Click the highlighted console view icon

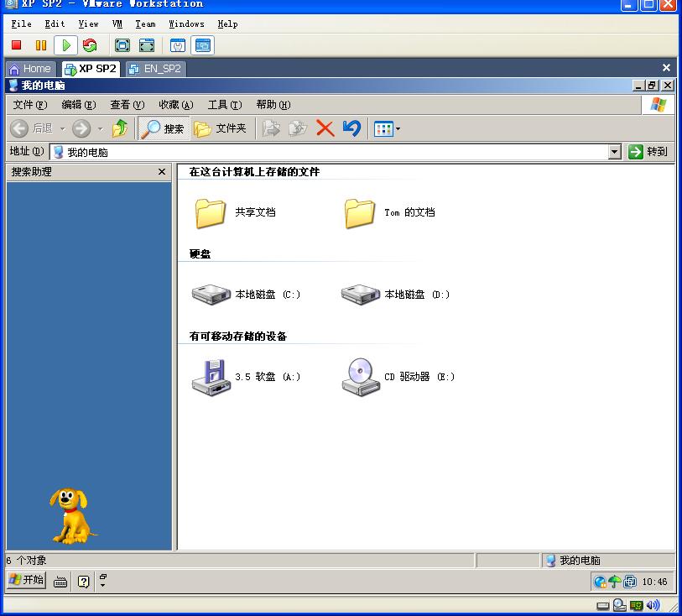203,45
